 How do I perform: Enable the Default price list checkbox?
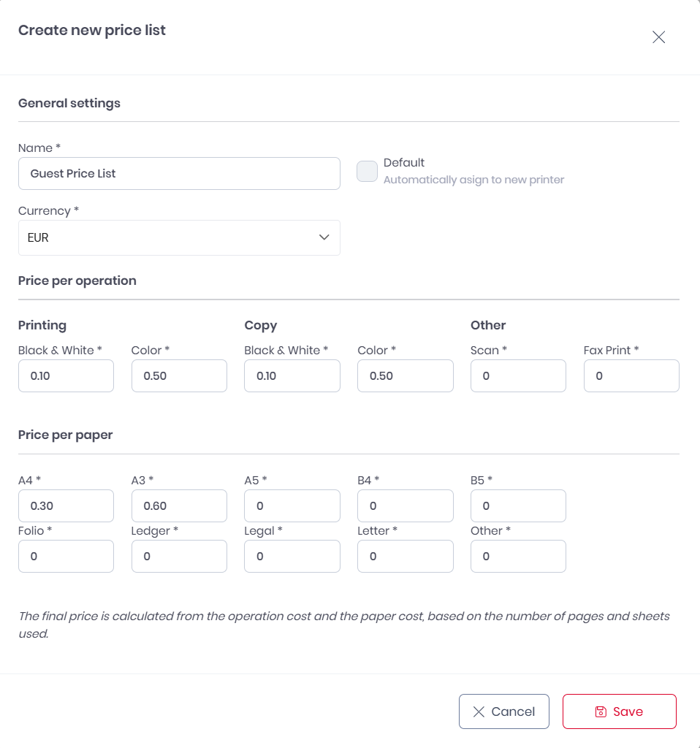point(367,172)
